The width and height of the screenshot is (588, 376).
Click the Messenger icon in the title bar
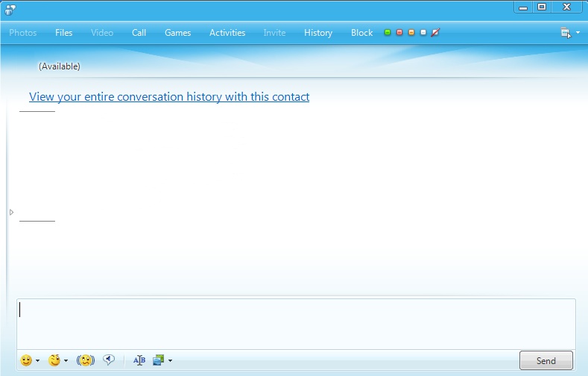pos(10,9)
